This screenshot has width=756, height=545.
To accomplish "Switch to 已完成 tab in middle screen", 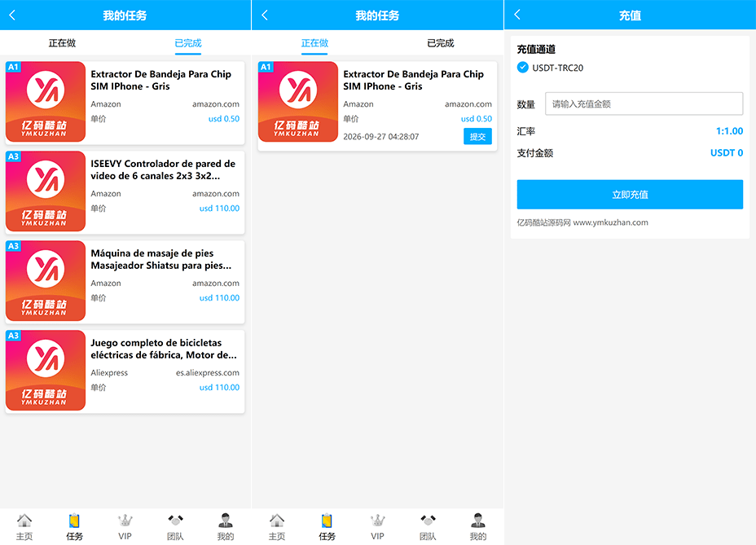I will [441, 43].
